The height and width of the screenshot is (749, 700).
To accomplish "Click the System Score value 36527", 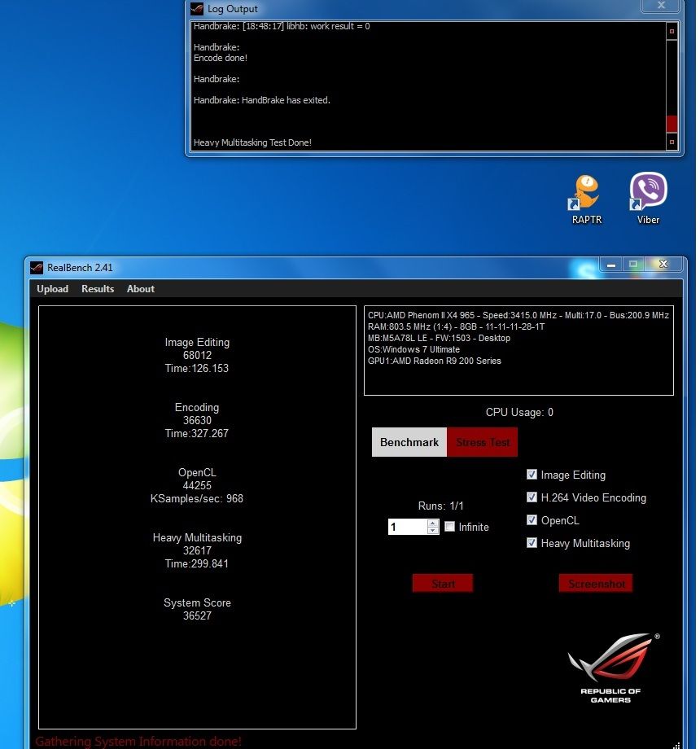I will coord(197,615).
